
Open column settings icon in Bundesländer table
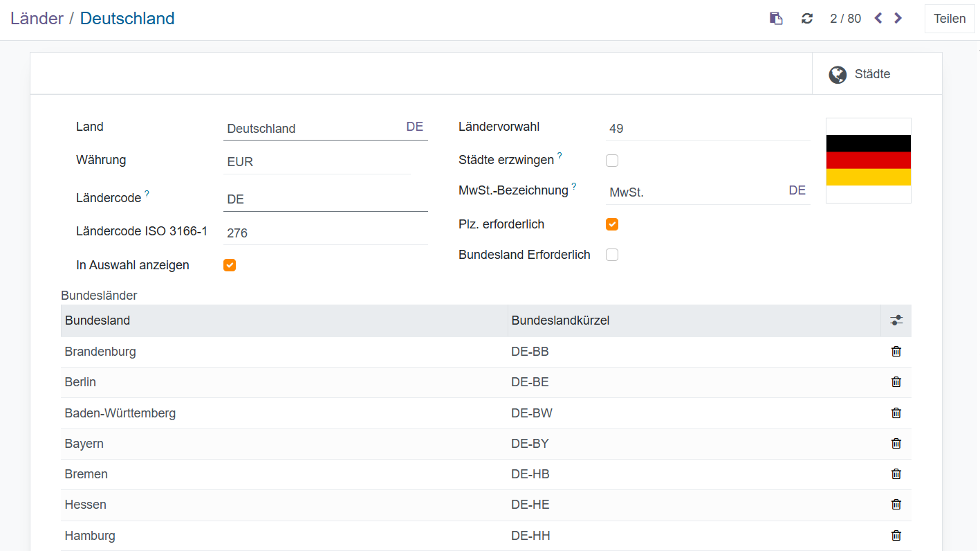point(896,320)
